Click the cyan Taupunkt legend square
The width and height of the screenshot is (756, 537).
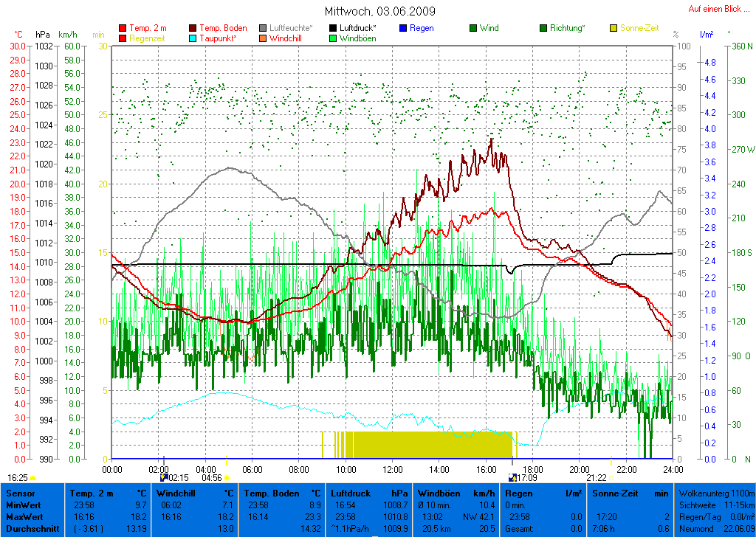[x=194, y=38]
